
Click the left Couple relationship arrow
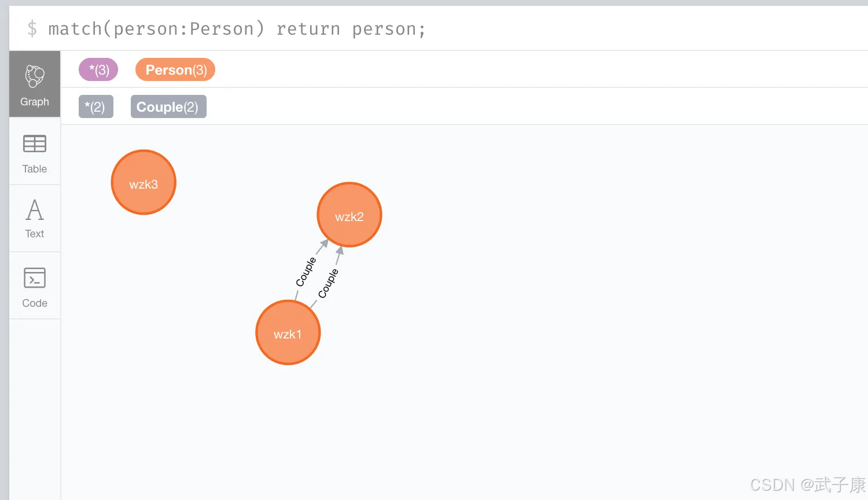pyautogui.click(x=307, y=272)
